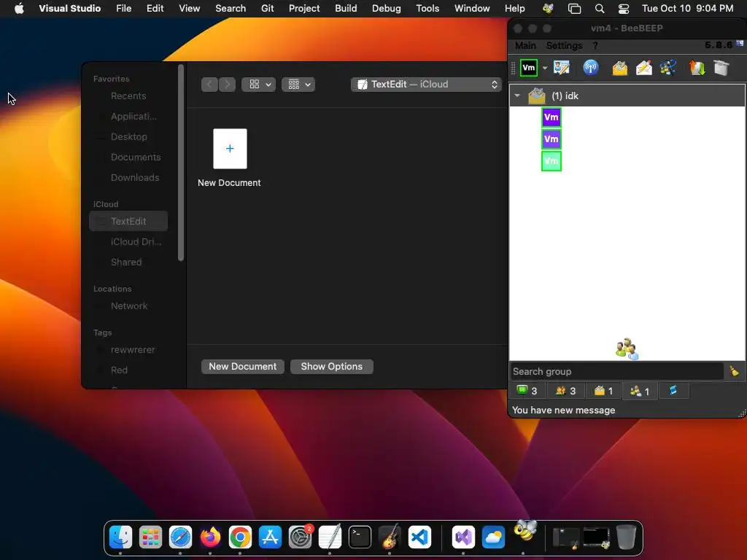Open GarageBand from the Dock
The width and height of the screenshot is (747, 560).
(x=390, y=537)
